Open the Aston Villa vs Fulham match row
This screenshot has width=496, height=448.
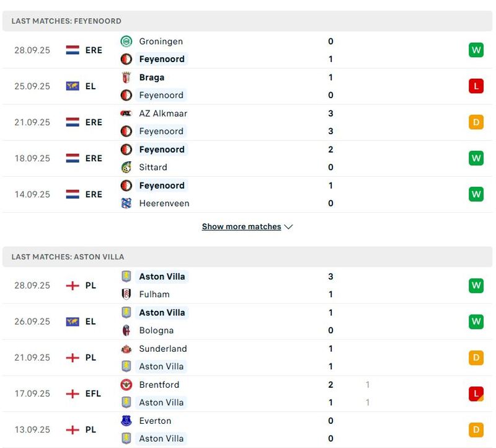248,285
